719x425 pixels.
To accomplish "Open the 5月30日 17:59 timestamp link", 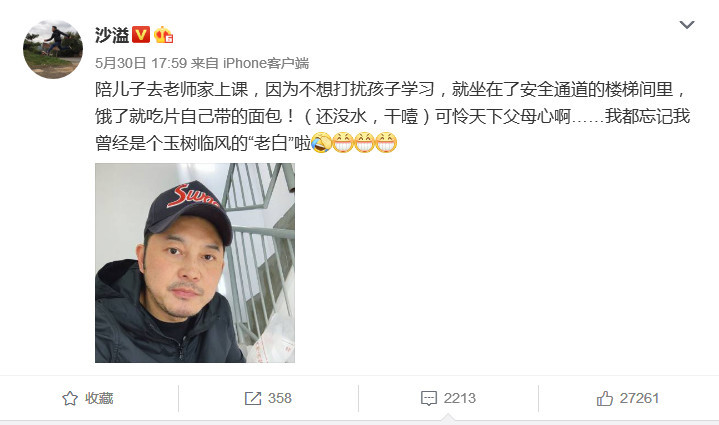I will click(x=141, y=63).
